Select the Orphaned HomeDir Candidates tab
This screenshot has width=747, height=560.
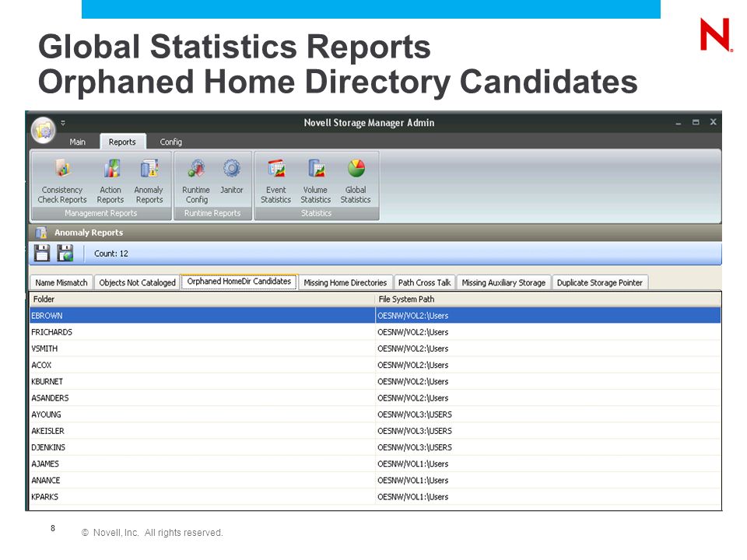pyautogui.click(x=239, y=282)
